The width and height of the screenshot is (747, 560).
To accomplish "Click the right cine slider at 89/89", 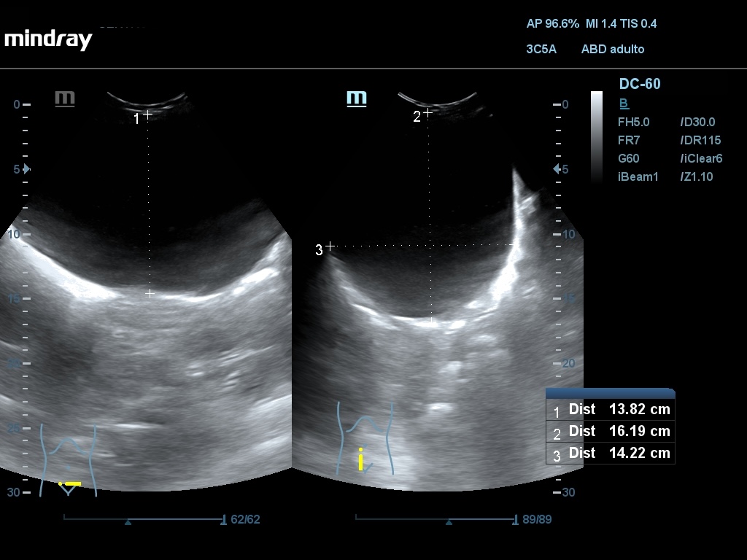I will pyautogui.click(x=436, y=520).
